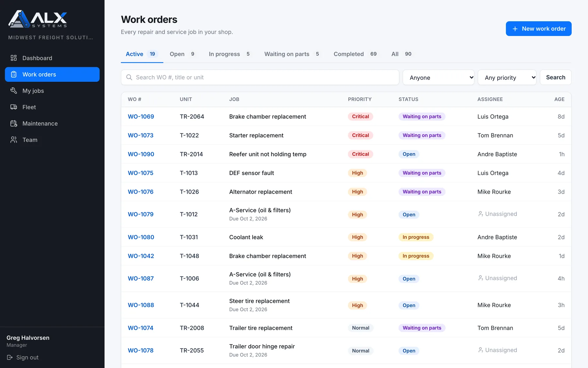The image size is (588, 368).
Task: Click the plus icon on New work order
Action: point(515,29)
